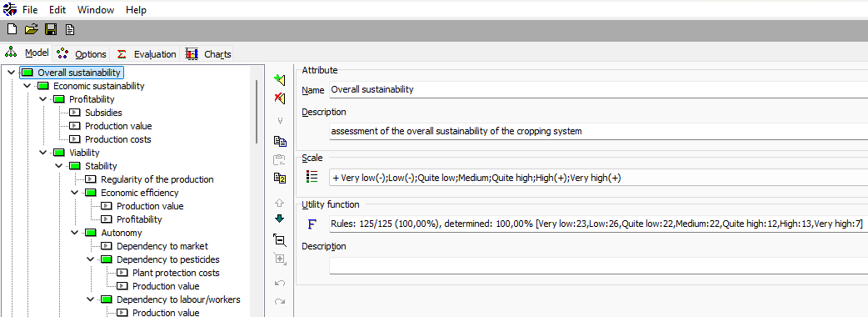Collapse the Dependency to labour/workers branch

tap(90, 299)
